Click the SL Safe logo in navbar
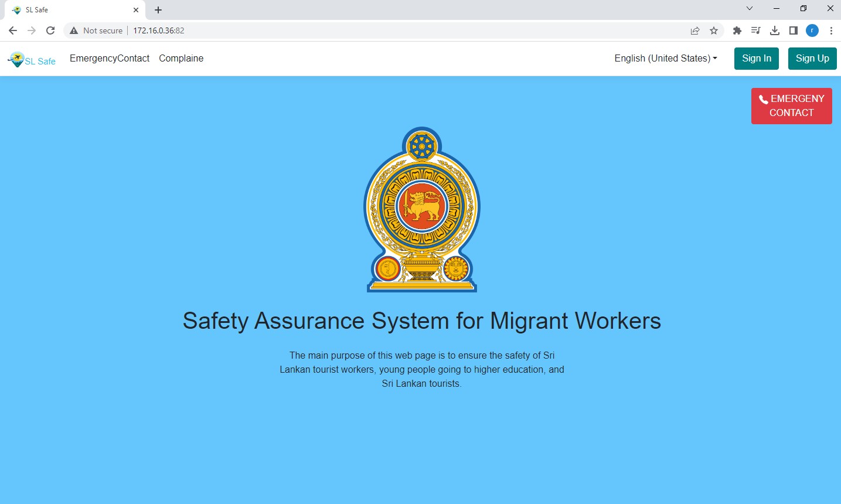 tap(32, 60)
